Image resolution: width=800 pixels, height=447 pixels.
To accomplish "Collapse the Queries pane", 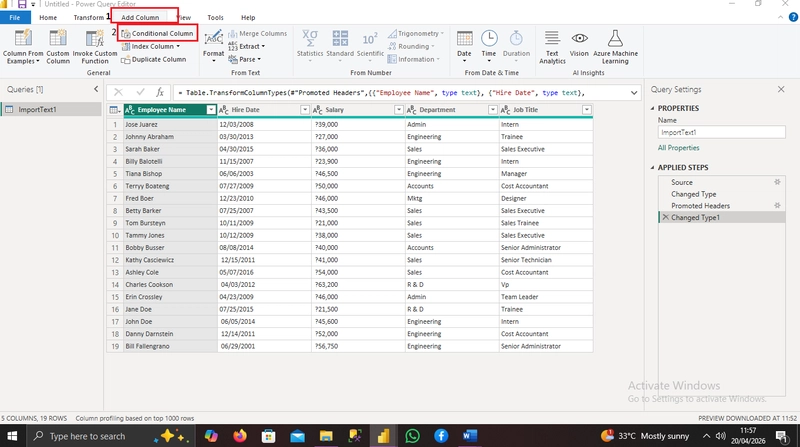I will pyautogui.click(x=96, y=89).
